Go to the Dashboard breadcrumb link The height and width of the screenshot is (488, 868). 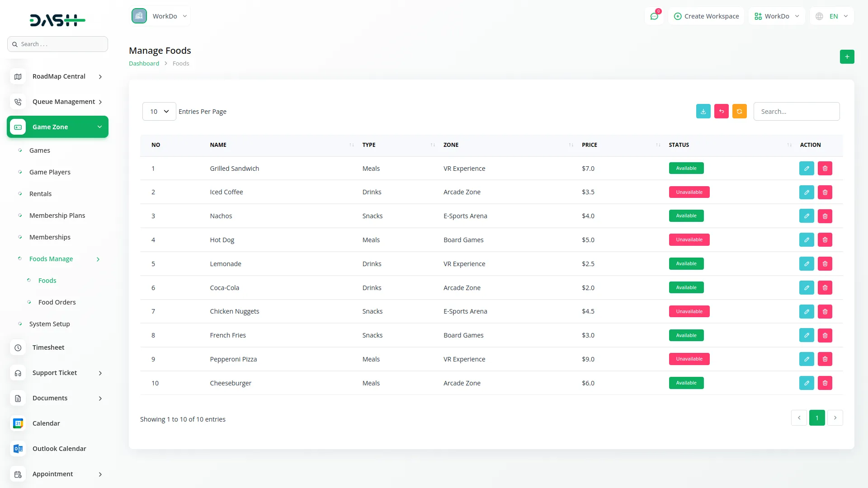tap(144, 64)
